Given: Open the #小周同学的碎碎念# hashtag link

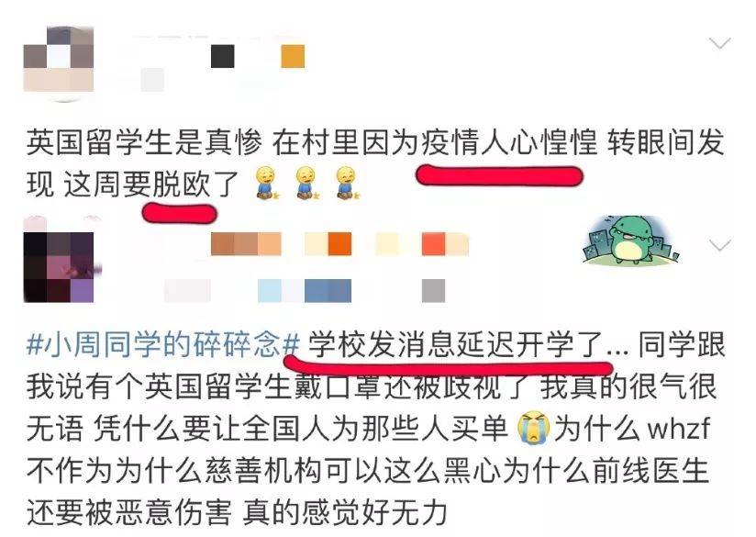Looking at the screenshot, I should click(x=163, y=345).
